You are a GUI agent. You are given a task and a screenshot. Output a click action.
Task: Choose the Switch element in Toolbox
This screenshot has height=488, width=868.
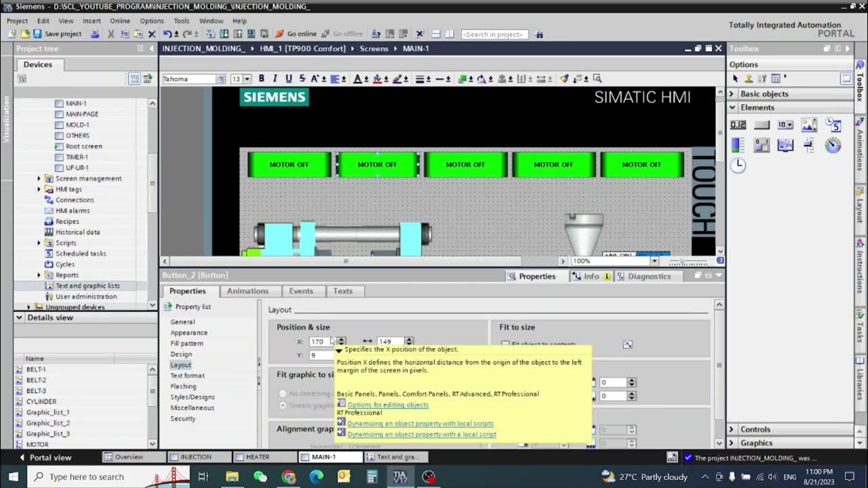click(762, 145)
